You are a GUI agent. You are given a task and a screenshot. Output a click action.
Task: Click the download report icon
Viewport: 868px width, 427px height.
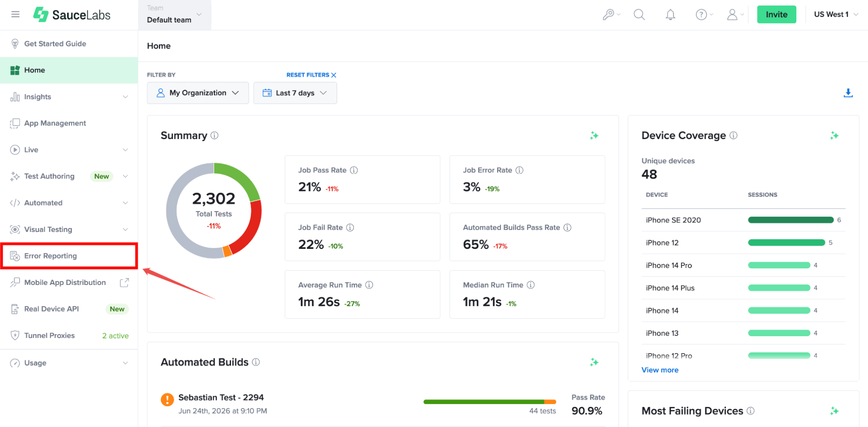point(848,93)
